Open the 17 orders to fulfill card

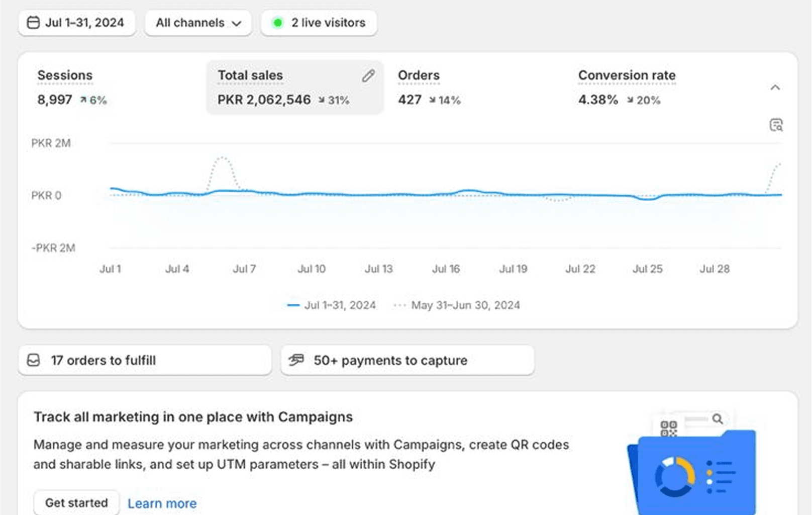[145, 360]
